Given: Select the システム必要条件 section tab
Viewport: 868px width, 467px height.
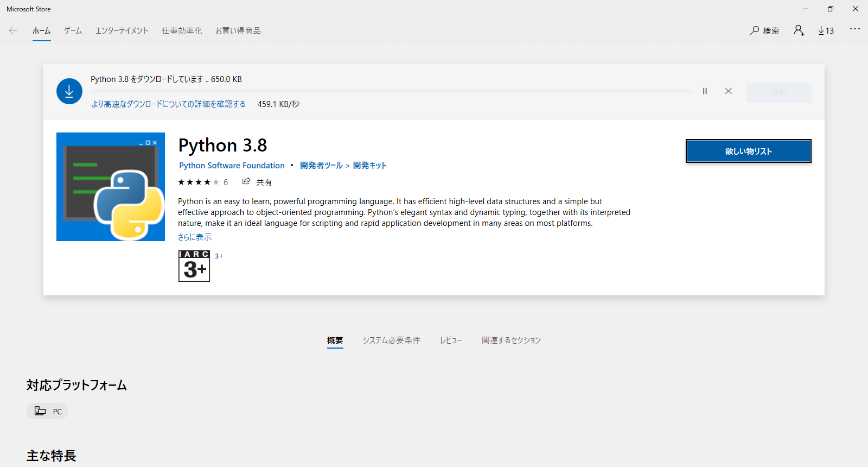Looking at the screenshot, I should (392, 340).
